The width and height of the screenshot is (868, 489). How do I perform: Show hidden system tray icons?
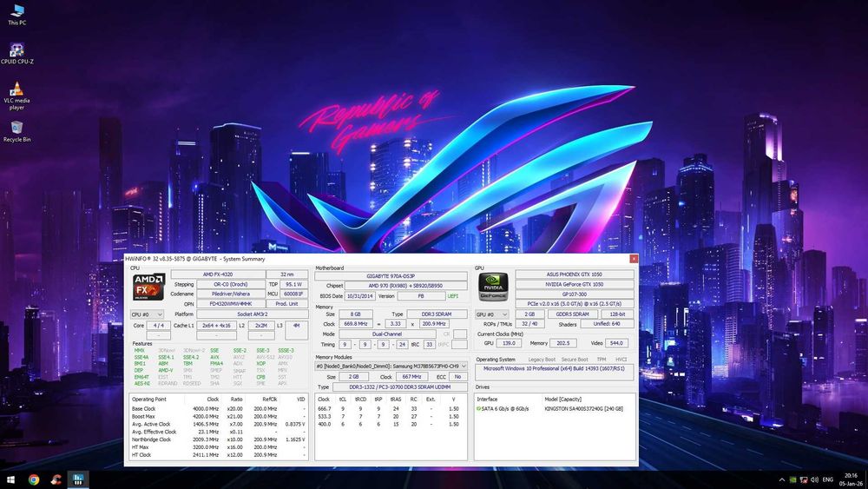pos(781,479)
